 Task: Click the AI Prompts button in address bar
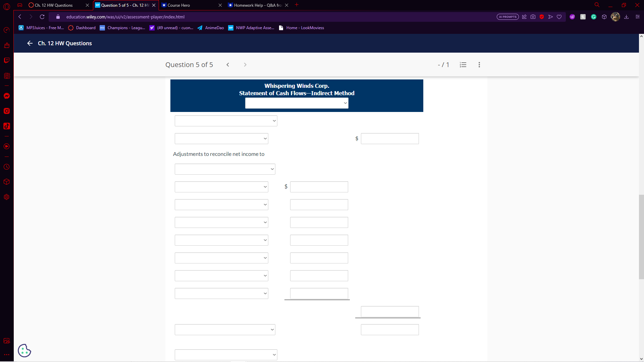click(507, 17)
